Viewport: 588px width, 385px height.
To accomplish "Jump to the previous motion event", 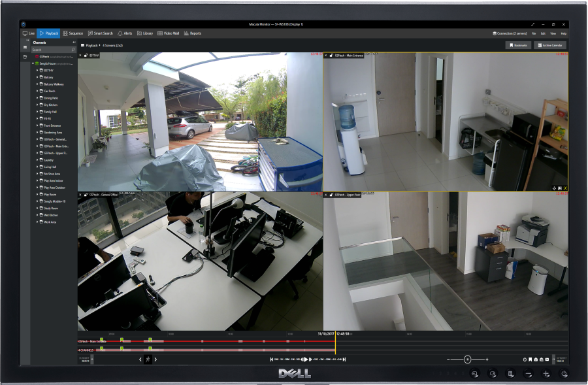I will point(140,360).
